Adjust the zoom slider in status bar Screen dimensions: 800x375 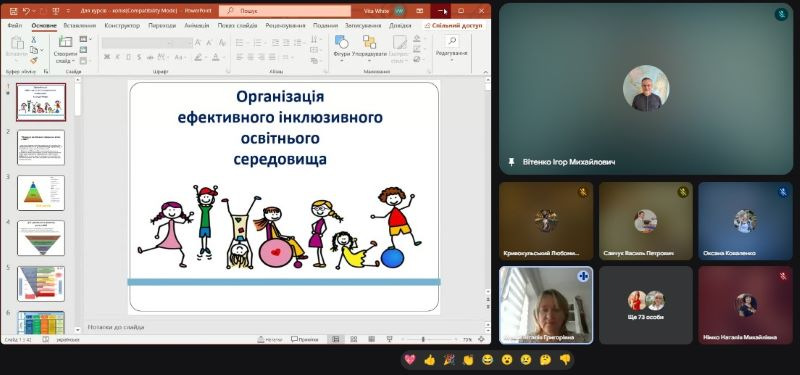point(429,339)
